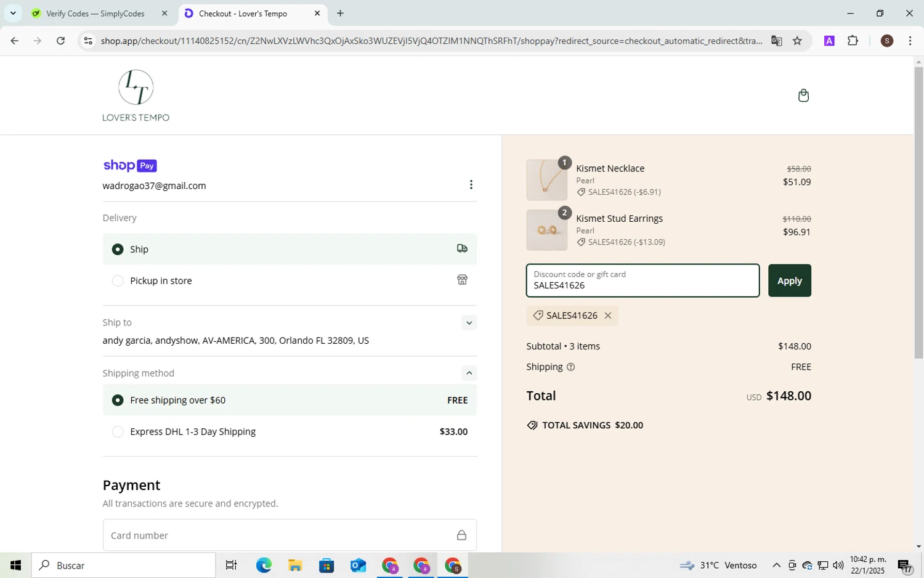Image resolution: width=924 pixels, height=578 pixels.
Task: Close the Verify Codes tab
Action: [164, 14]
